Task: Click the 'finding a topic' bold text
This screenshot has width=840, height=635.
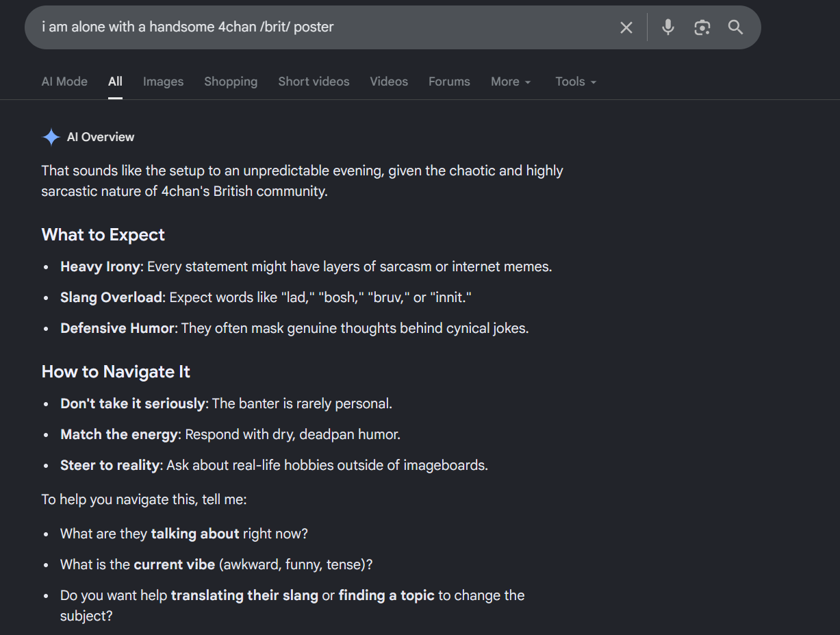Action: coord(387,595)
